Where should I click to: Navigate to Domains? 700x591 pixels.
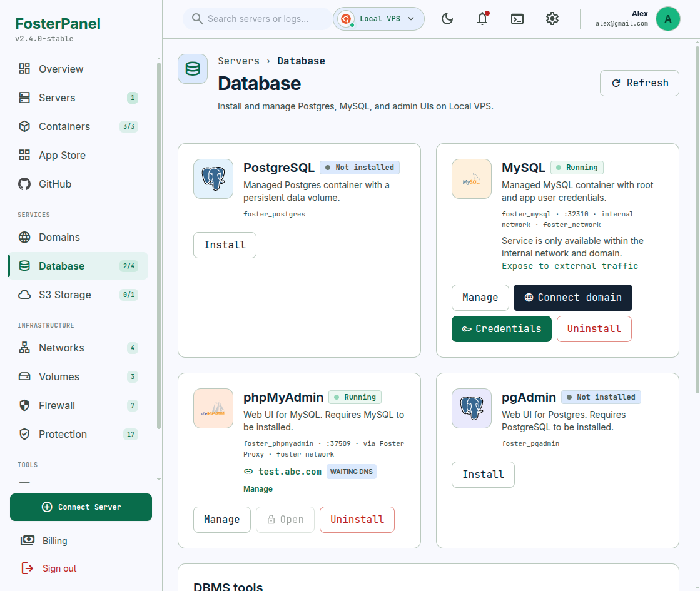pyautogui.click(x=78, y=237)
